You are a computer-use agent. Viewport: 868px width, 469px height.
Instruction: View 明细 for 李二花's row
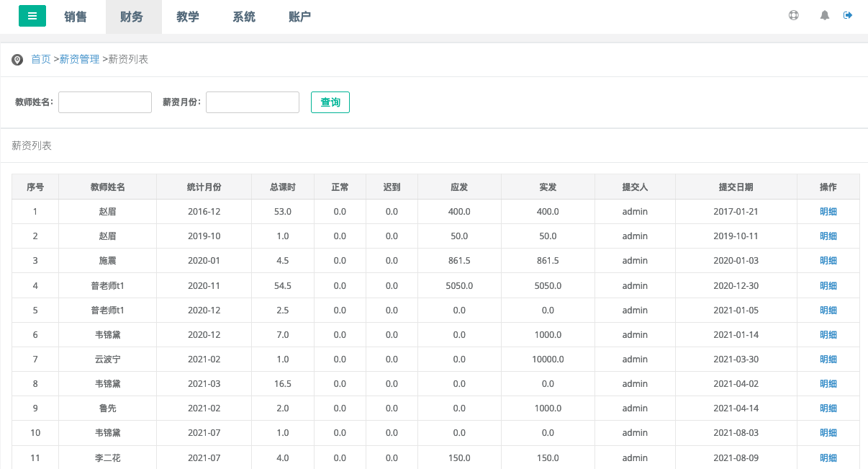coord(828,457)
